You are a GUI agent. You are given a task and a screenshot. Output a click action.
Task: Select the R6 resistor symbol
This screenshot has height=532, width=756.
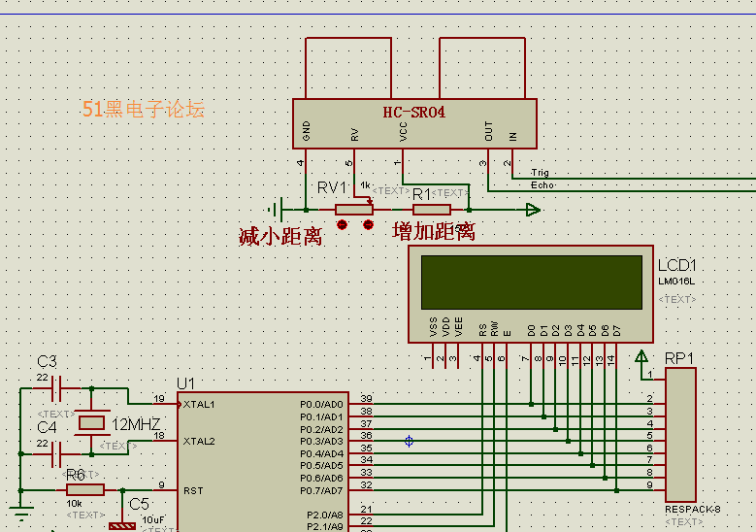coord(85,490)
